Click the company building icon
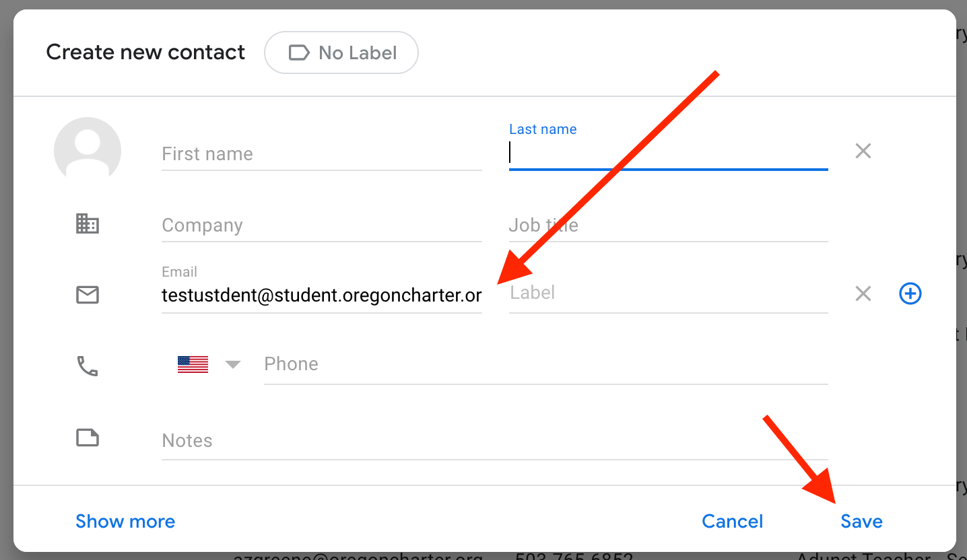The height and width of the screenshot is (560, 967). (88, 223)
